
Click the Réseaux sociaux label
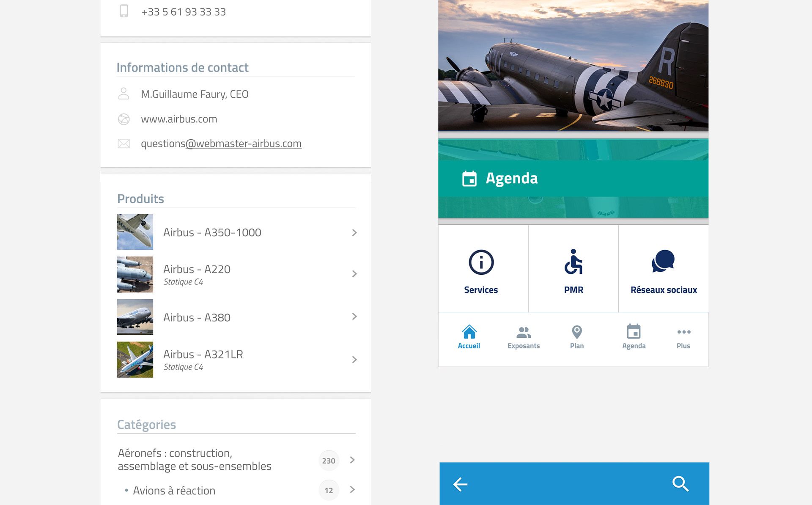pos(664,290)
